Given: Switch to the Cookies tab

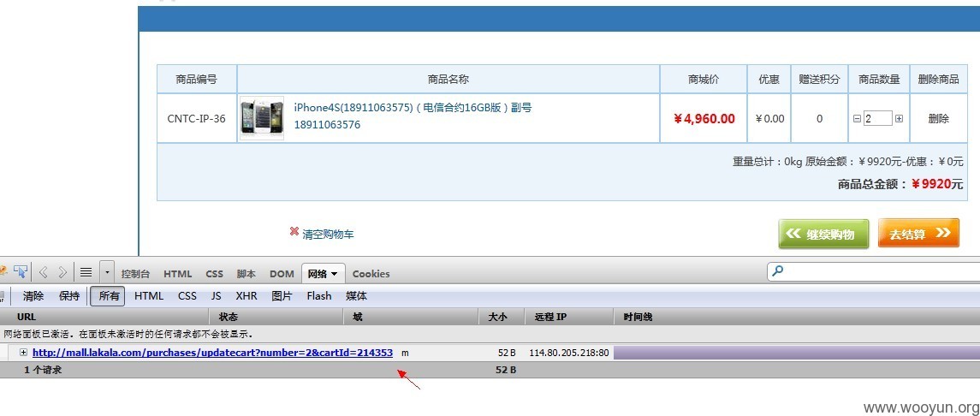Looking at the screenshot, I should point(371,274).
